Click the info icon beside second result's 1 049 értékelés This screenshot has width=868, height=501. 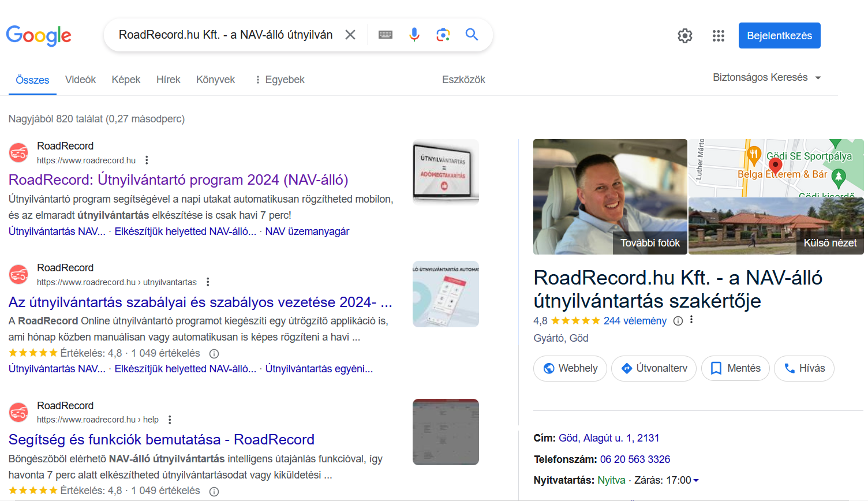pos(214,354)
